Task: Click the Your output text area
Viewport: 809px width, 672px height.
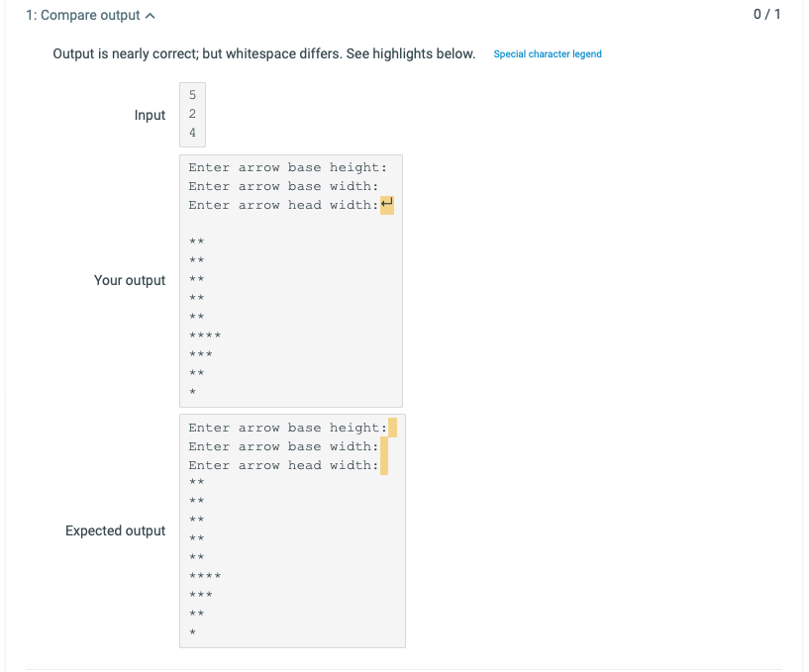Action: pyautogui.click(x=290, y=280)
